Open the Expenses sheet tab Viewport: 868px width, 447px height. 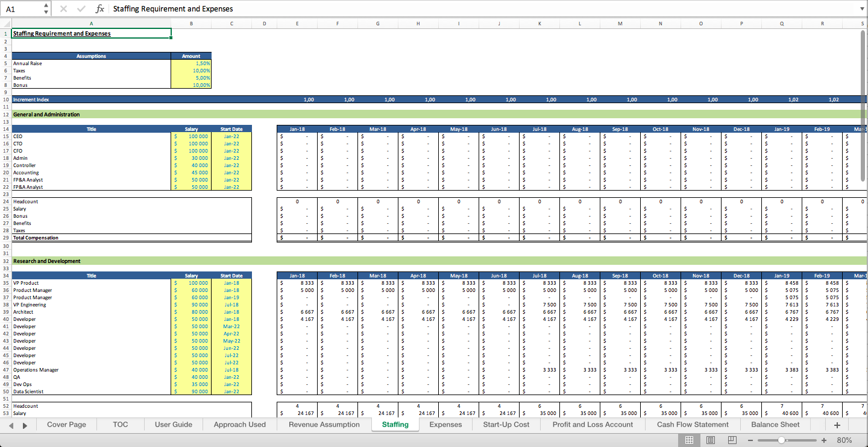tap(445, 425)
